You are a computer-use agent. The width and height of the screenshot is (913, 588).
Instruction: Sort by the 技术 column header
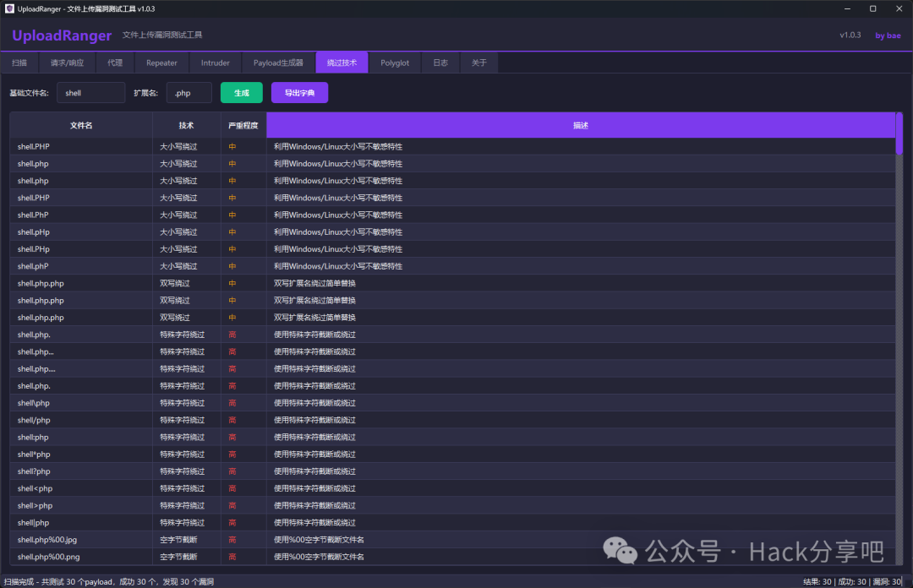[x=186, y=125]
